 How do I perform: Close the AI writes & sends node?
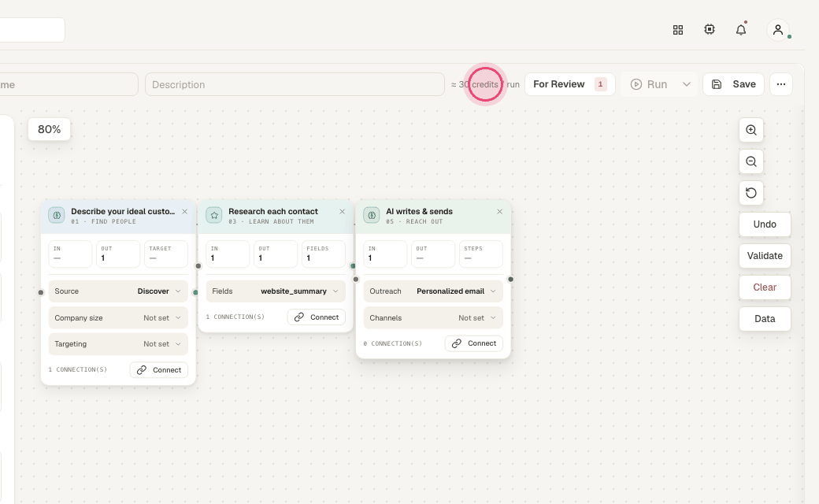(x=500, y=212)
